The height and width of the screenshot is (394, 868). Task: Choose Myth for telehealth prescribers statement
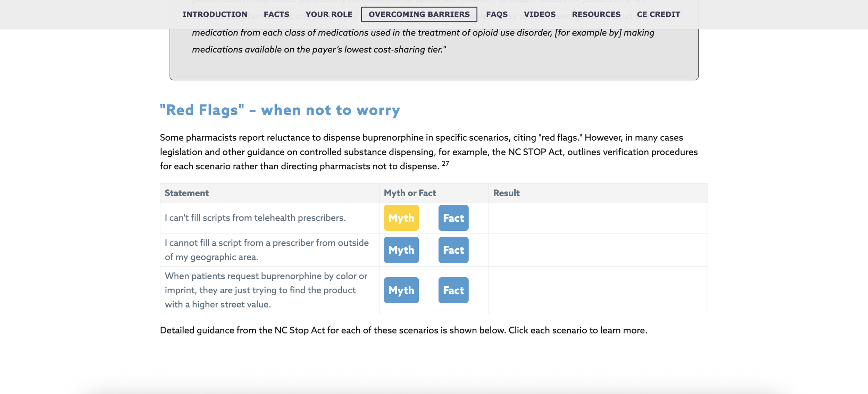[x=401, y=218]
